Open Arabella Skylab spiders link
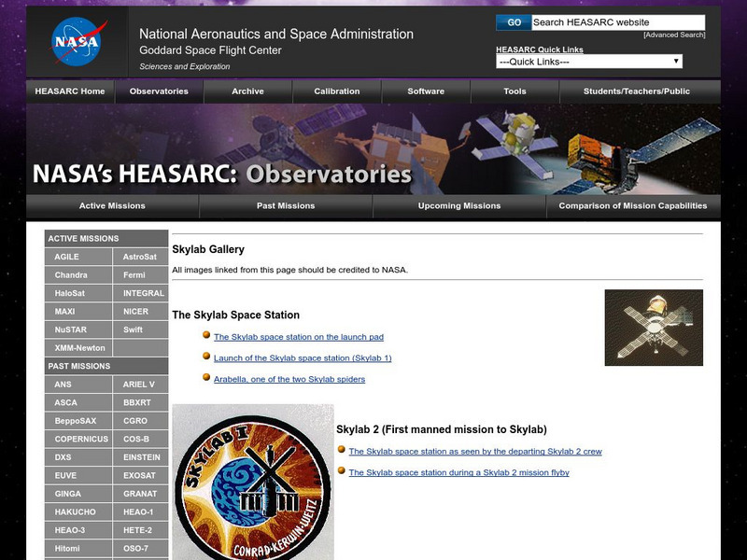Screen dimensions: 747x560 coord(289,379)
